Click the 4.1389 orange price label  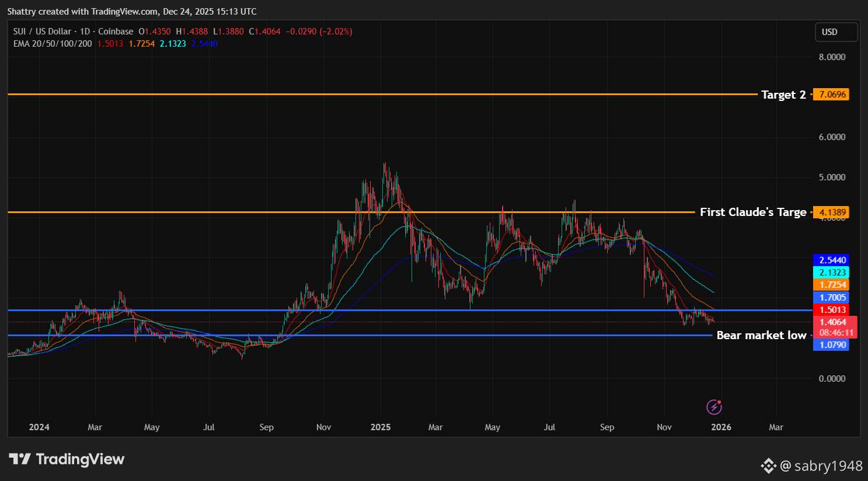(x=832, y=212)
